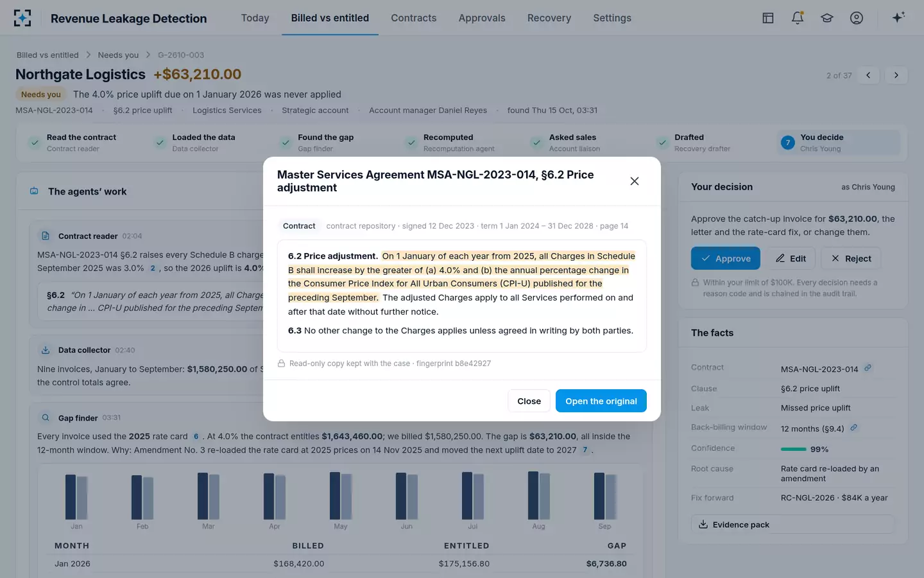924x578 pixels.
Task: Click fingerprint b8e42927 text
Action: (454, 363)
